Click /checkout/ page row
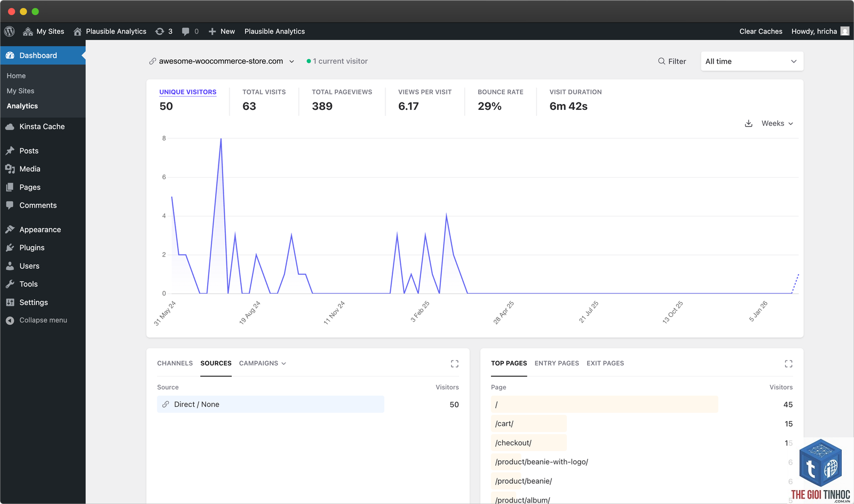The height and width of the screenshot is (504, 854). coord(529,443)
